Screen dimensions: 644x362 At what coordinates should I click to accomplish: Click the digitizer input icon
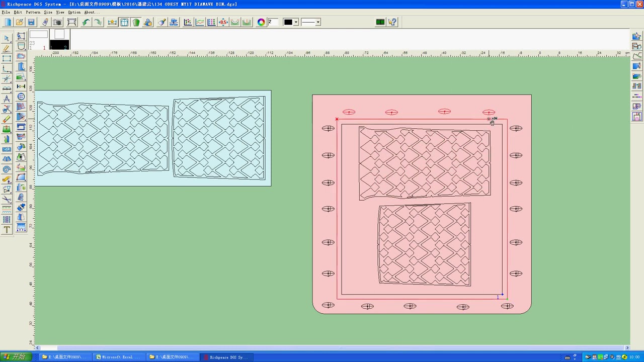45,22
